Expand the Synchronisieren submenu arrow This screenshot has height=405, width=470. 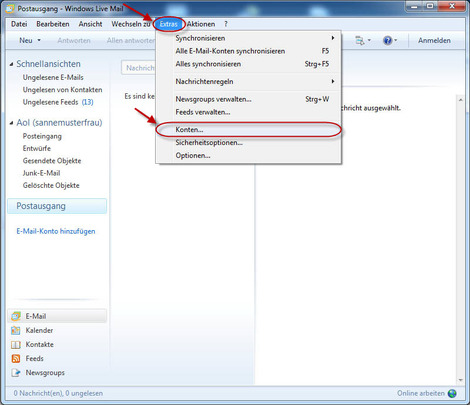(x=333, y=38)
